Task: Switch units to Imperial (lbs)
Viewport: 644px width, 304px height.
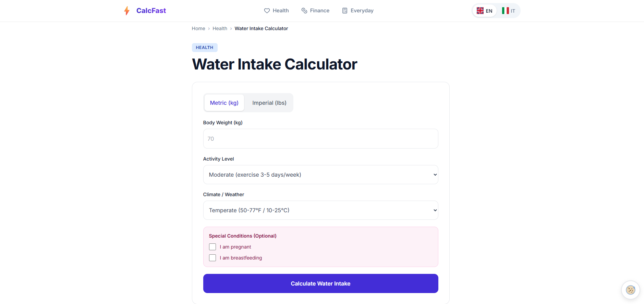Action: 269,103
